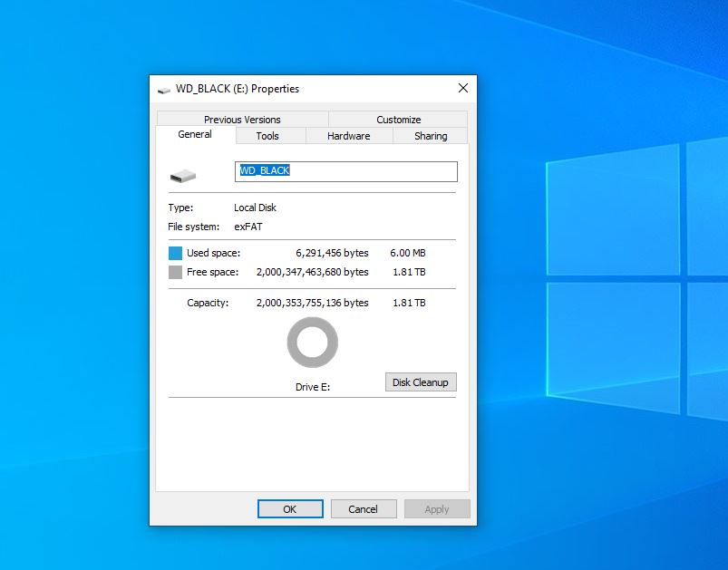This screenshot has height=570, width=728.
Task: Select the General tab
Action: (x=195, y=135)
